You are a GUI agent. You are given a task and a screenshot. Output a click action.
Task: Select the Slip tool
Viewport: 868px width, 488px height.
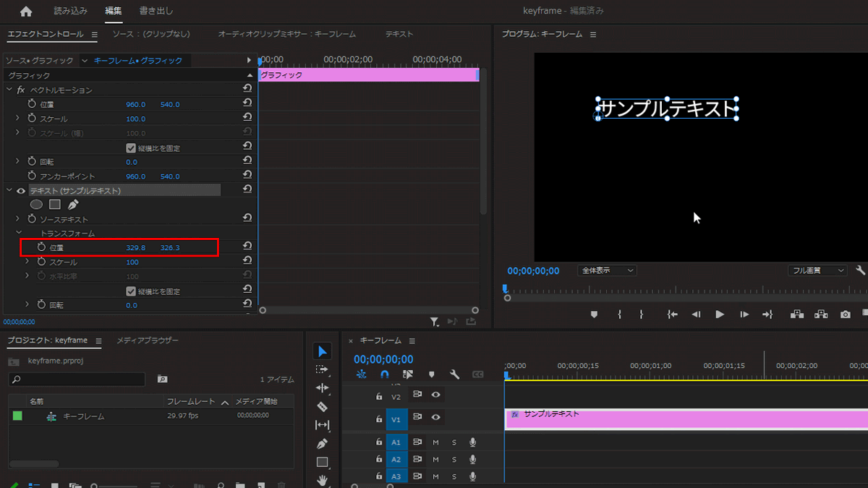(323, 425)
